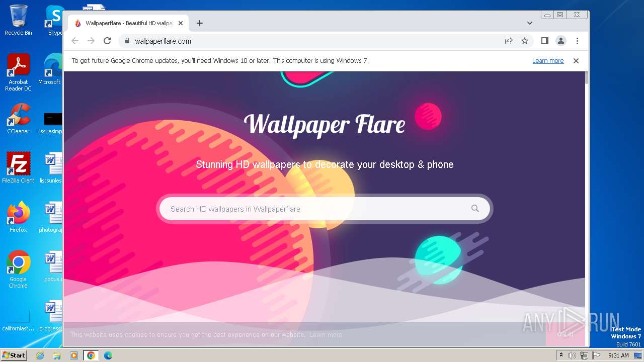Reload the Wallpaperflare page

point(107,41)
